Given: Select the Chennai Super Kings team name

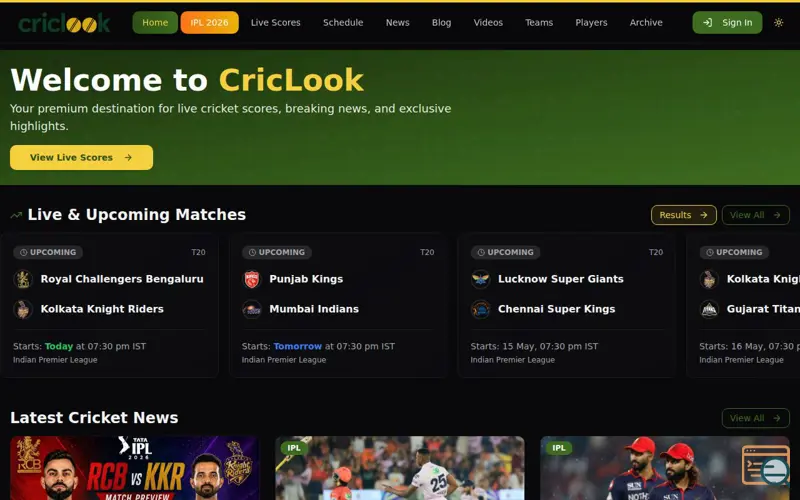Looking at the screenshot, I should tap(557, 309).
